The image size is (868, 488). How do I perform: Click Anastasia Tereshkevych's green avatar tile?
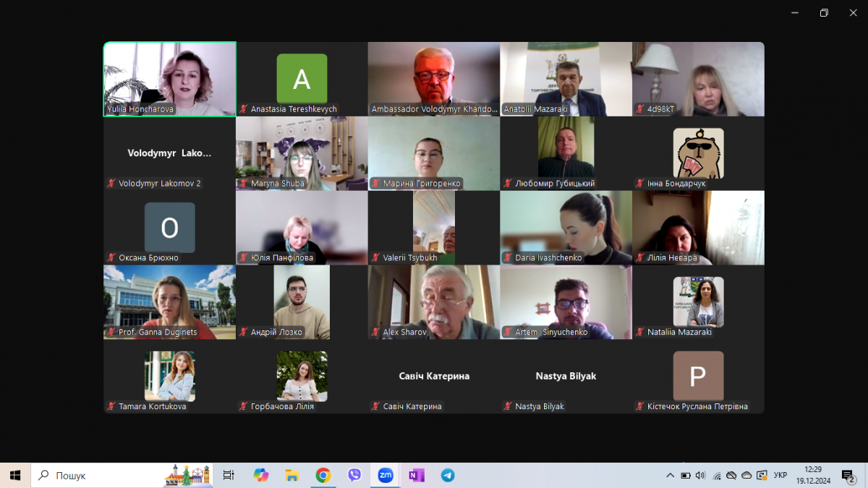coord(302,78)
